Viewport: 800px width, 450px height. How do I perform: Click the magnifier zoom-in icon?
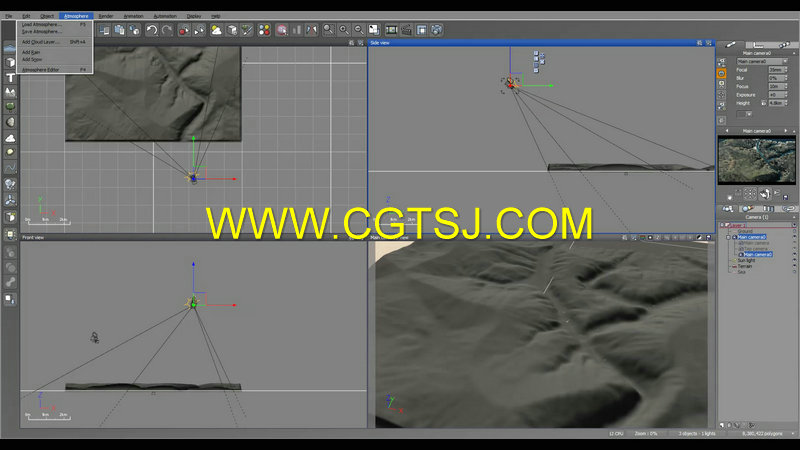tap(344, 30)
